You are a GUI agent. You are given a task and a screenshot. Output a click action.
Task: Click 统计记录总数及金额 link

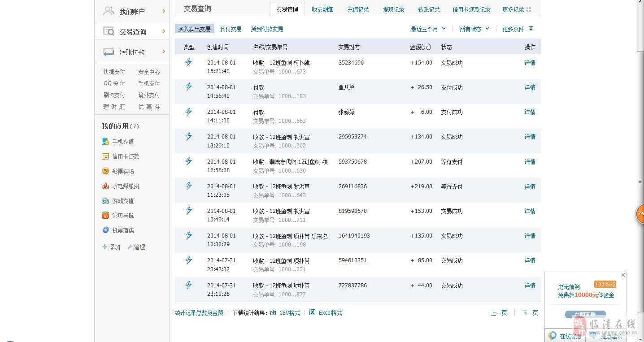pyautogui.click(x=199, y=313)
